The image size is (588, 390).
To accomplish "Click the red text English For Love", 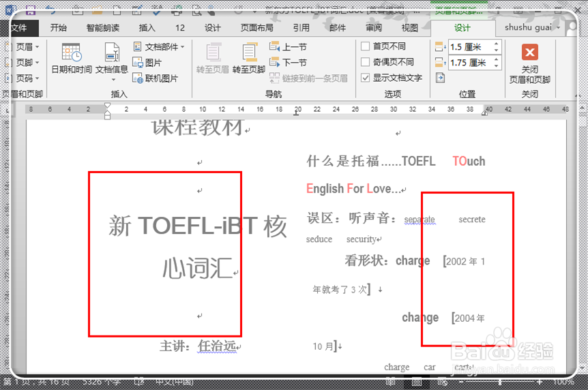I will coord(353,188).
